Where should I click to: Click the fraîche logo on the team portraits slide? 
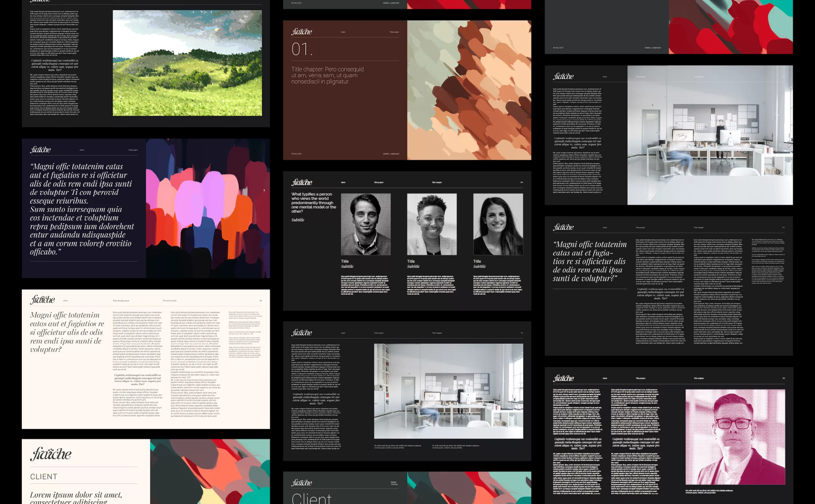tap(302, 182)
